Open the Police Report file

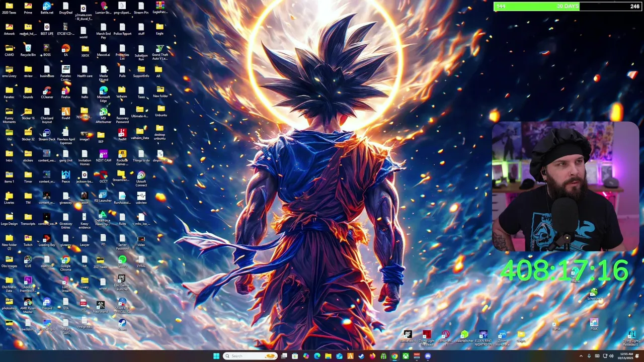pos(122,29)
